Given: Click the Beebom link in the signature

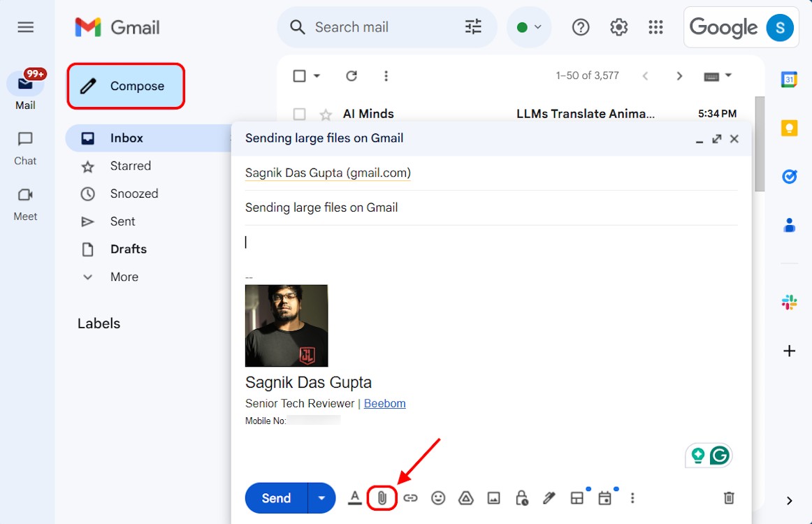Looking at the screenshot, I should click(384, 403).
